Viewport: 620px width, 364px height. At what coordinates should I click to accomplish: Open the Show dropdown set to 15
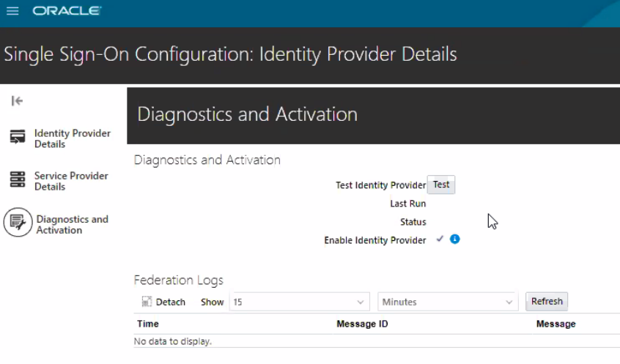[299, 302]
